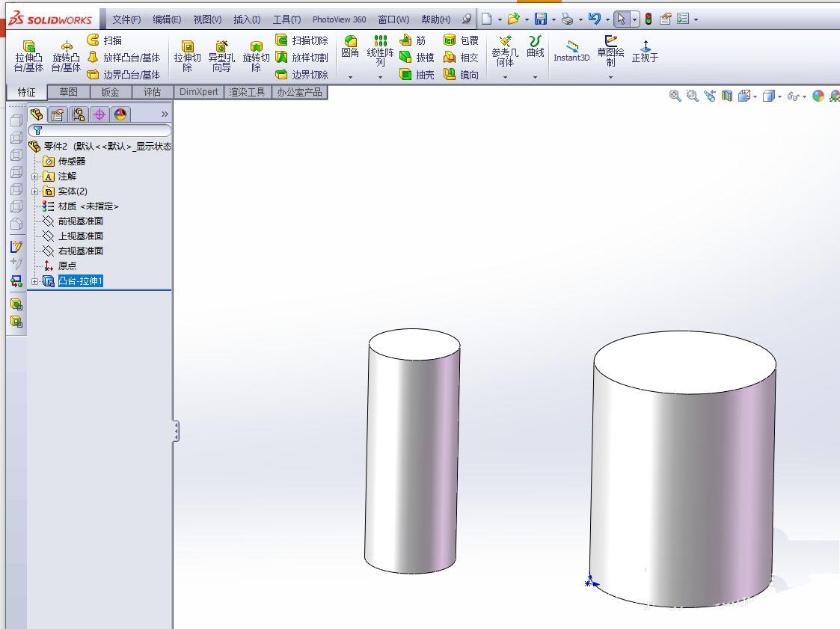
Task: Toggle the Select cursor tool
Action: point(621,19)
